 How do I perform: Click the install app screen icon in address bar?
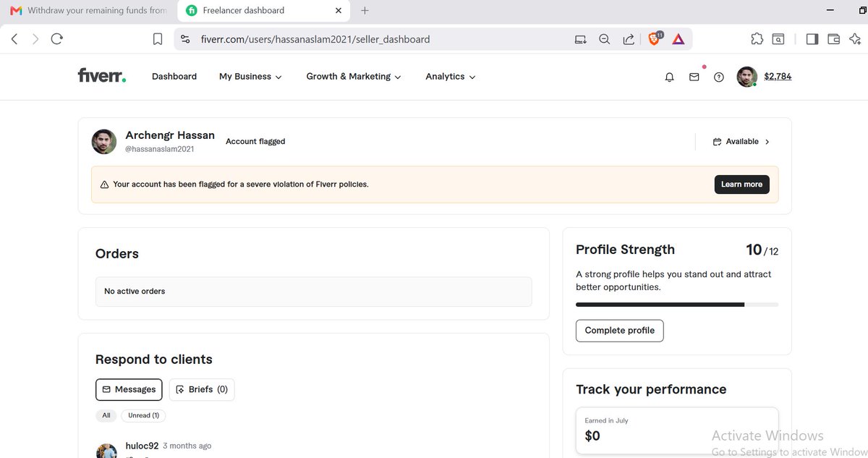click(580, 39)
